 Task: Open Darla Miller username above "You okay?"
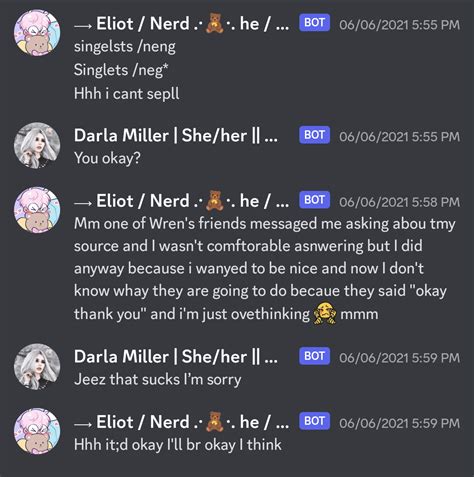tap(176, 135)
